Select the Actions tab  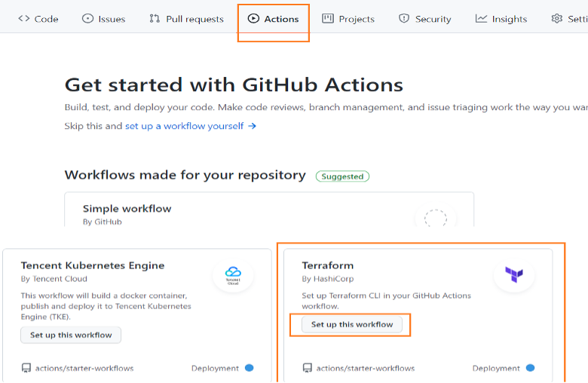click(x=273, y=19)
